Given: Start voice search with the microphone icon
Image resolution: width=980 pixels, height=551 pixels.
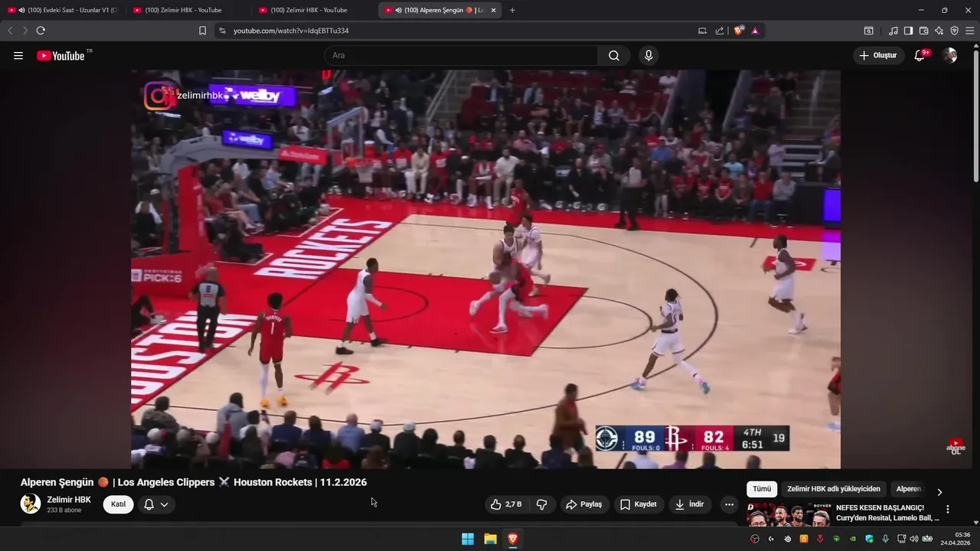Looking at the screenshot, I should [648, 55].
